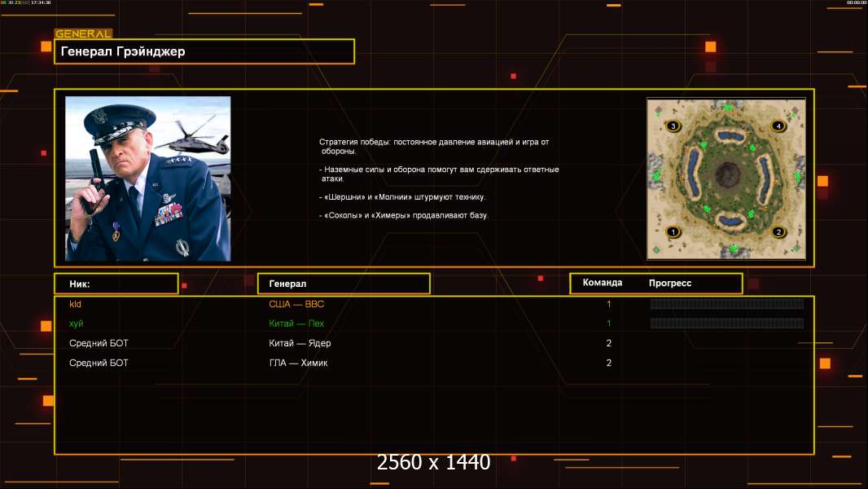Click the "Команда" column header
The image size is (868, 489).
[x=603, y=283]
